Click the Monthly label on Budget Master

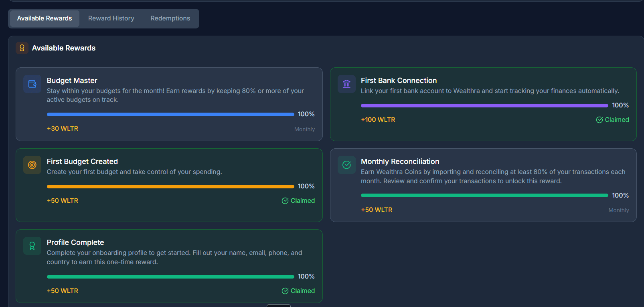(305, 129)
